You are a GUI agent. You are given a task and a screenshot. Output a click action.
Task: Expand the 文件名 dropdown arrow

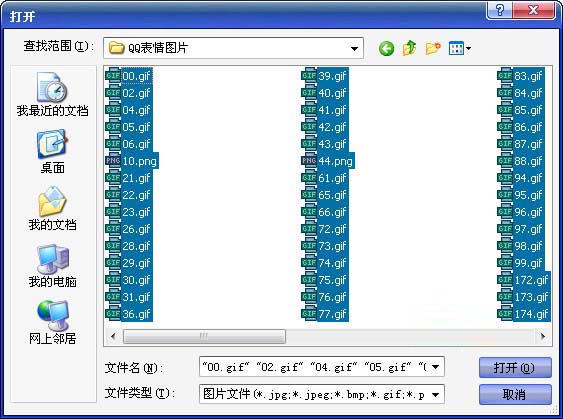[x=436, y=367]
